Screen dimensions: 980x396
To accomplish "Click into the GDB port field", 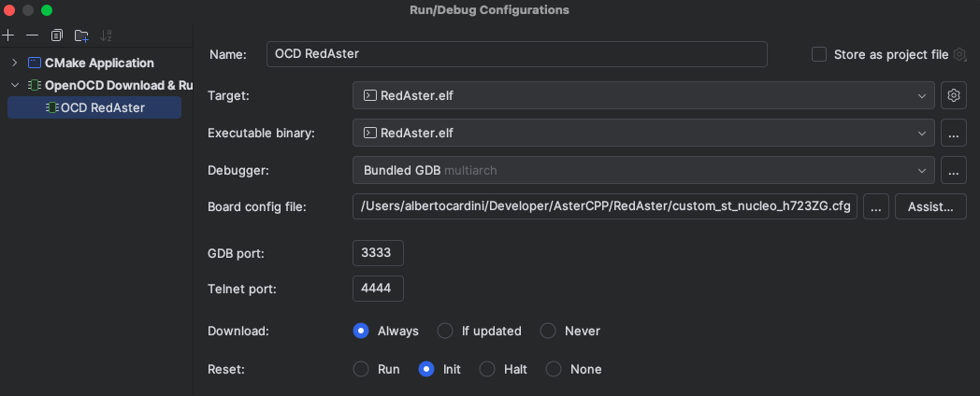I will tap(378, 253).
